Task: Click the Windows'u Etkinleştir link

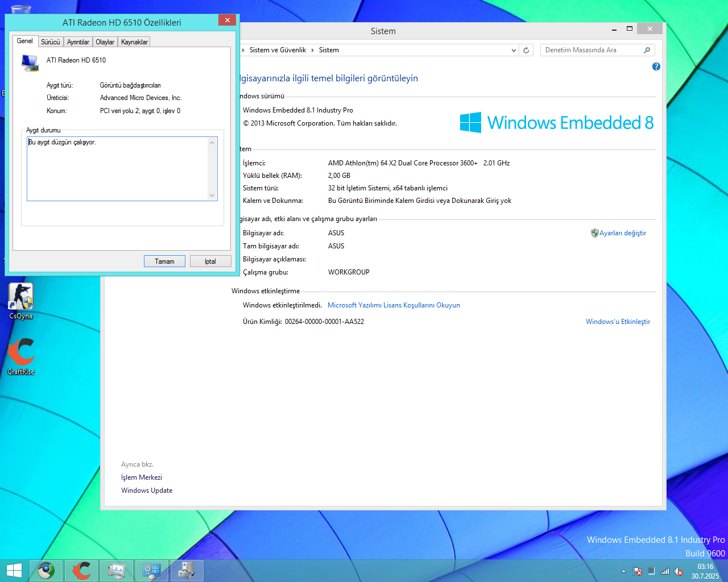Action: pos(618,322)
